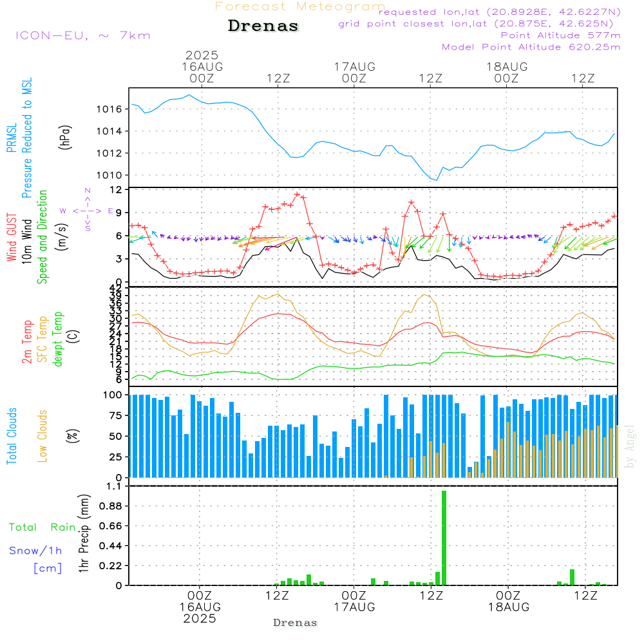Click the 'Forecast Meteogram' heading

coord(300,6)
